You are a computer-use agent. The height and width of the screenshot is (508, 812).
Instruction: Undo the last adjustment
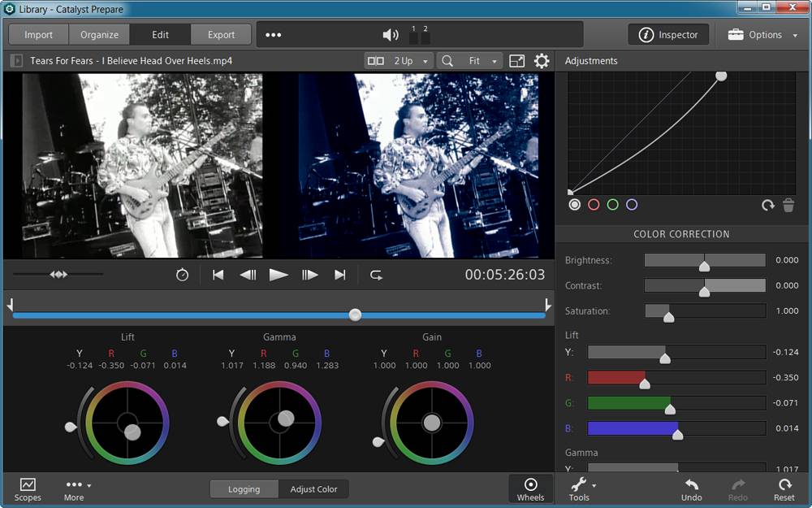[x=691, y=490]
